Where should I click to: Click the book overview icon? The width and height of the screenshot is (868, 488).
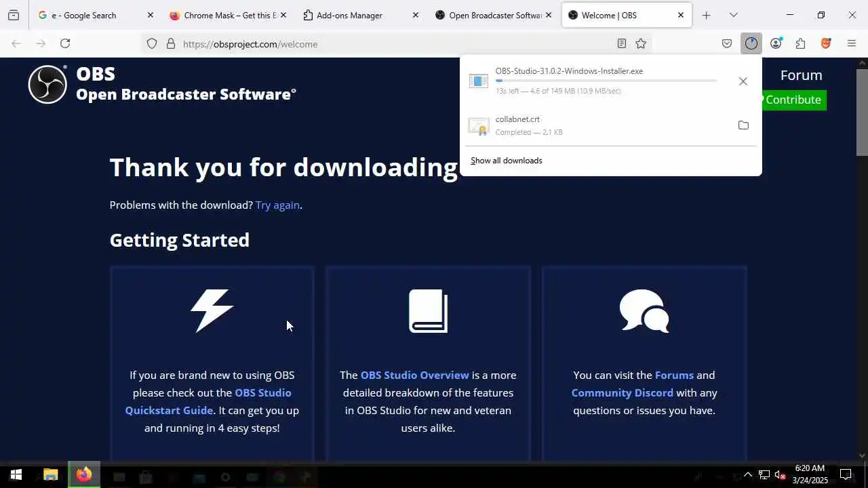tap(428, 311)
